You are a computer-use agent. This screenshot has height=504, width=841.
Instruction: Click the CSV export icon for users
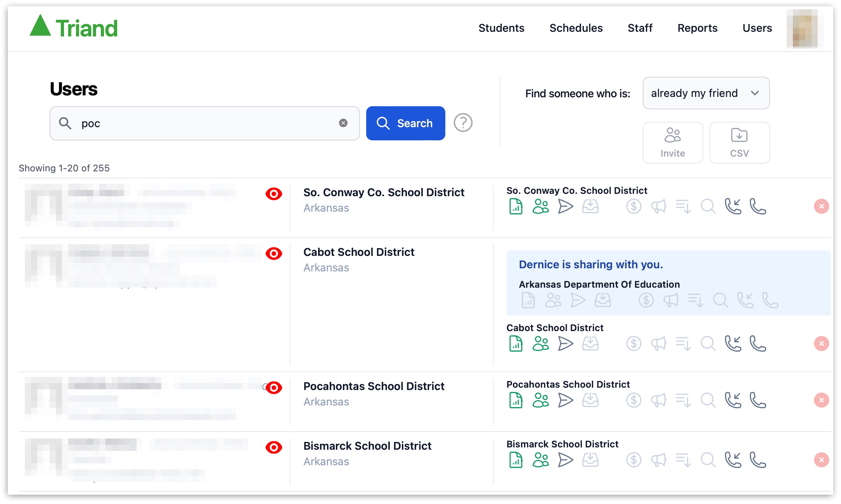(739, 142)
